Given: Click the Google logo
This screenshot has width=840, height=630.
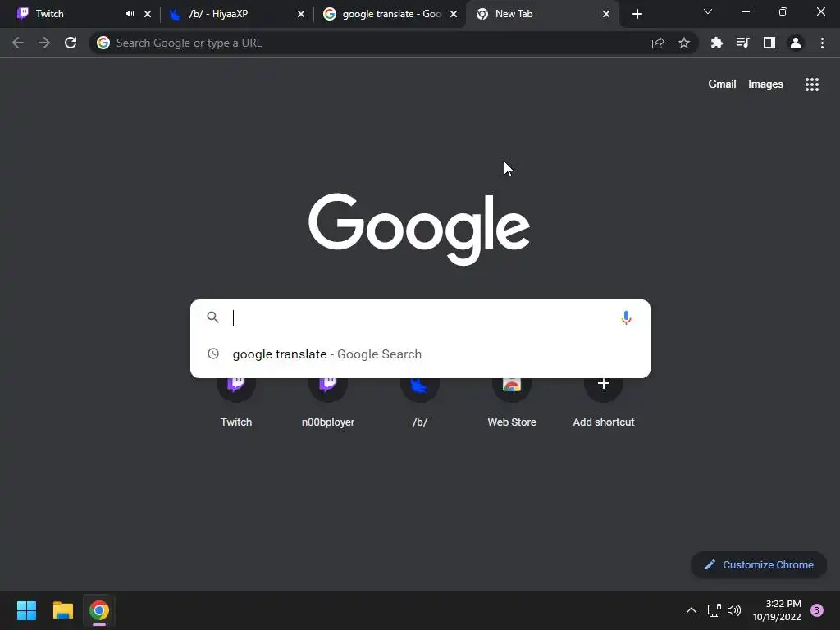Looking at the screenshot, I should point(419,229).
